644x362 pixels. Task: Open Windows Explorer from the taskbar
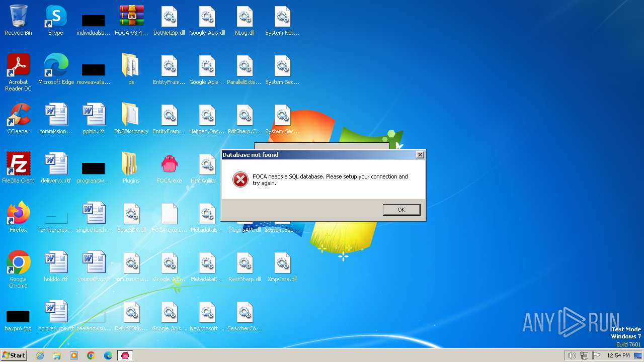point(57,355)
